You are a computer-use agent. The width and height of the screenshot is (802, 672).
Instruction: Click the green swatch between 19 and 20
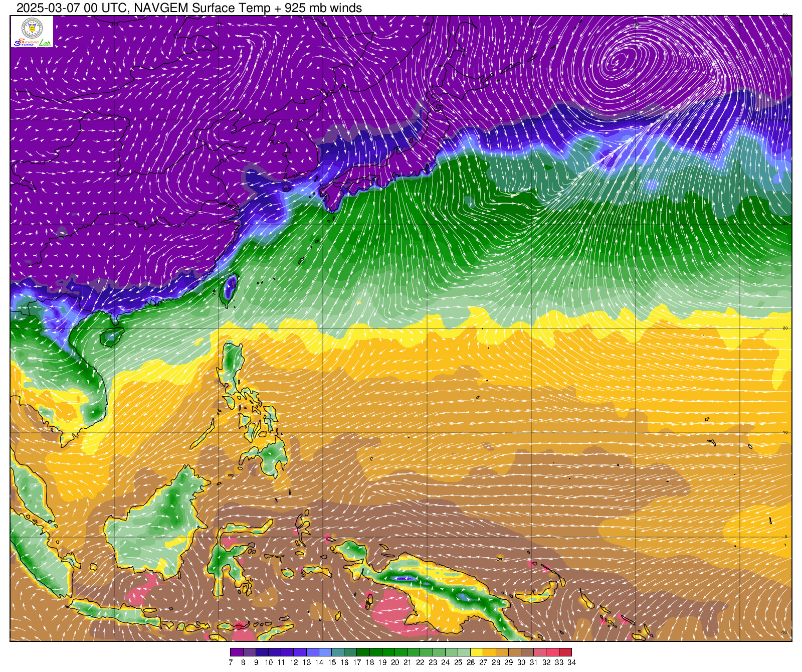click(388, 652)
